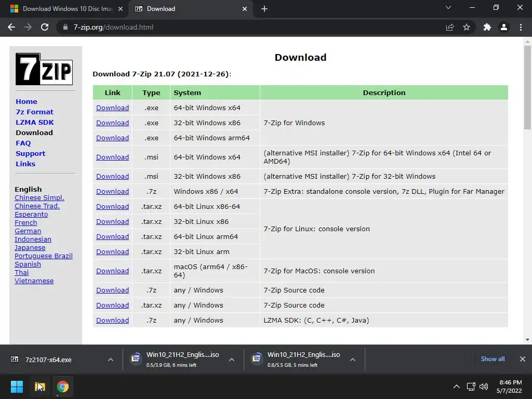Open a new browser tab
The image size is (532, 399).
(264, 9)
